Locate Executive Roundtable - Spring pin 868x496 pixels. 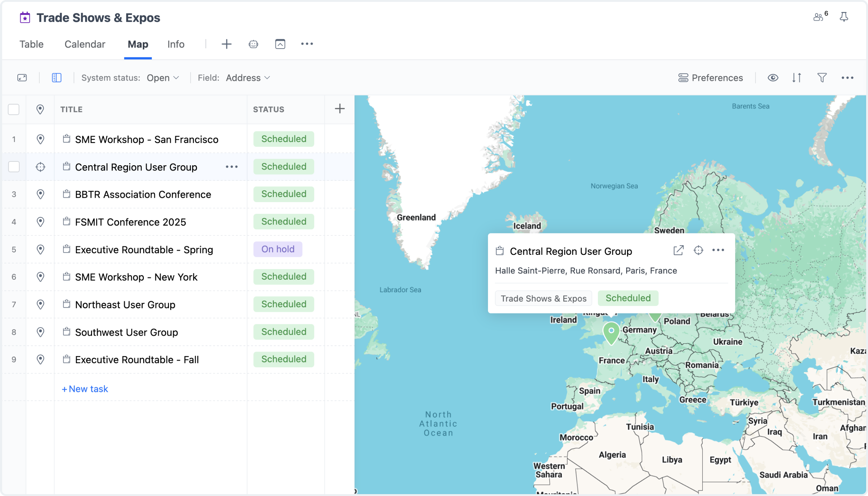(x=40, y=249)
